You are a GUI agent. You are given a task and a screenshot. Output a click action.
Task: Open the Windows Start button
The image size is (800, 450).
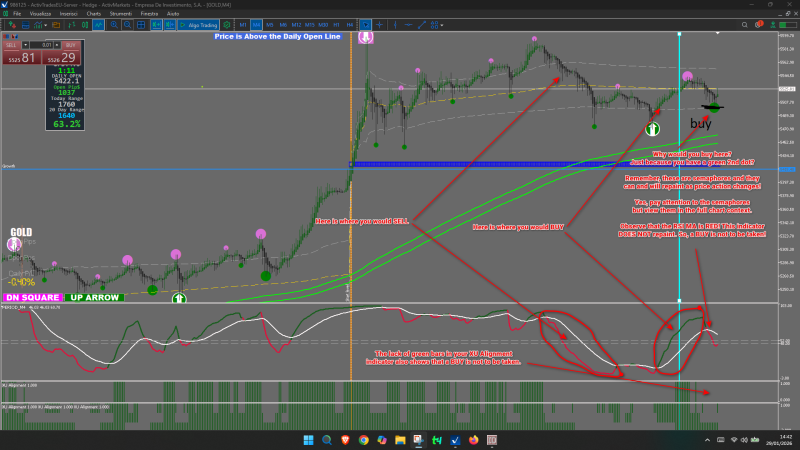[308, 440]
